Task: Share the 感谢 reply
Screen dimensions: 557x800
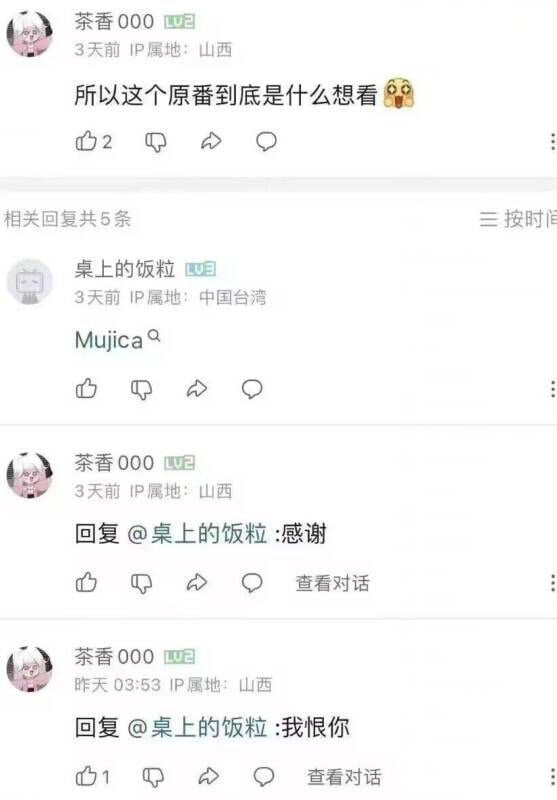Action: click(x=196, y=582)
